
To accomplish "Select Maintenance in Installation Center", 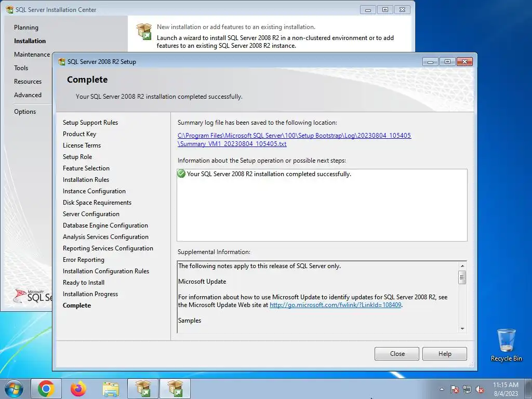I will 32,54.
